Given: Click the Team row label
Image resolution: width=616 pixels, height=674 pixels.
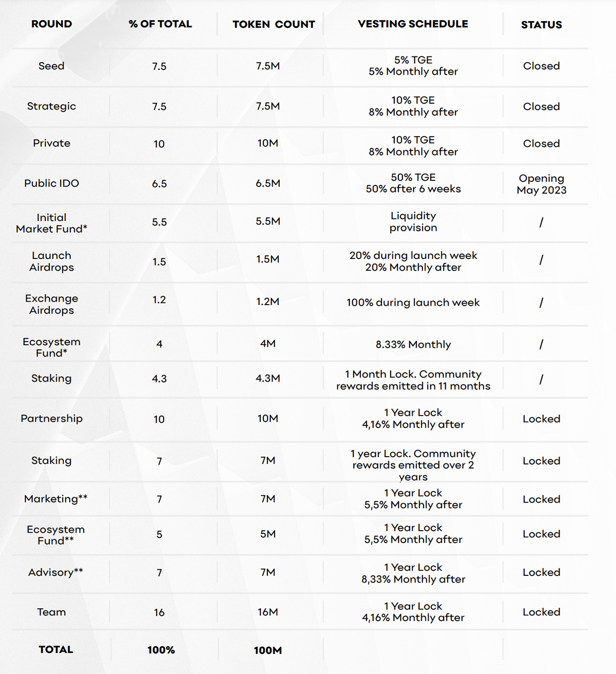Looking at the screenshot, I should click(x=51, y=612).
